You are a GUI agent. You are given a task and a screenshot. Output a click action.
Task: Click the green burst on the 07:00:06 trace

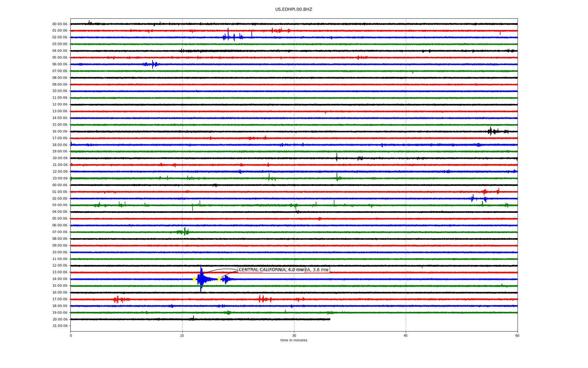pos(185,232)
